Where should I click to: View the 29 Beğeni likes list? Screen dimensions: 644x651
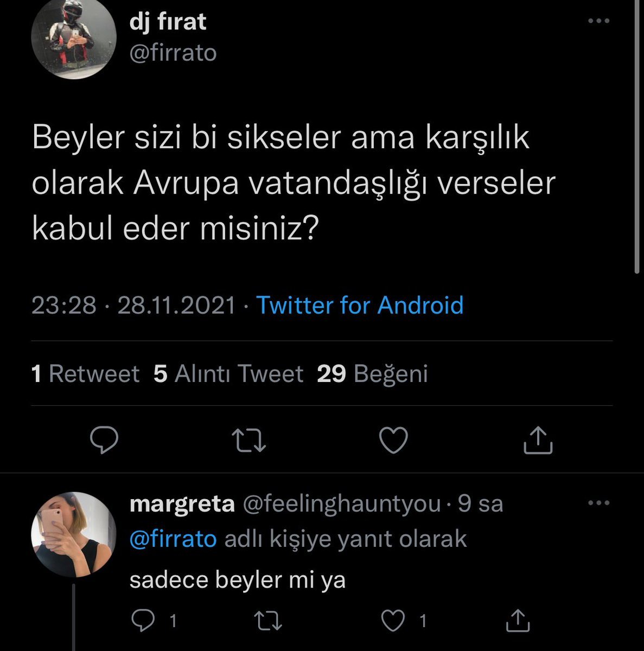pyautogui.click(x=373, y=374)
